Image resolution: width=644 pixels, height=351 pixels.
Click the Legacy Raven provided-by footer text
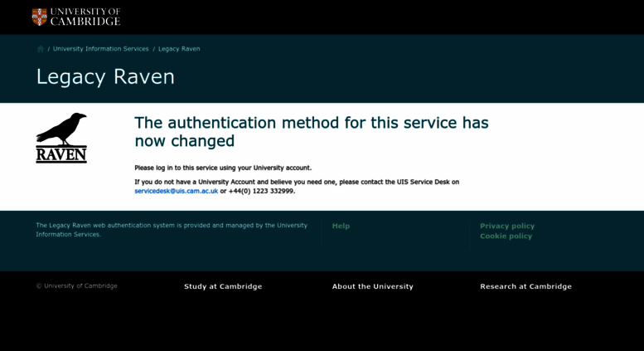pos(172,230)
